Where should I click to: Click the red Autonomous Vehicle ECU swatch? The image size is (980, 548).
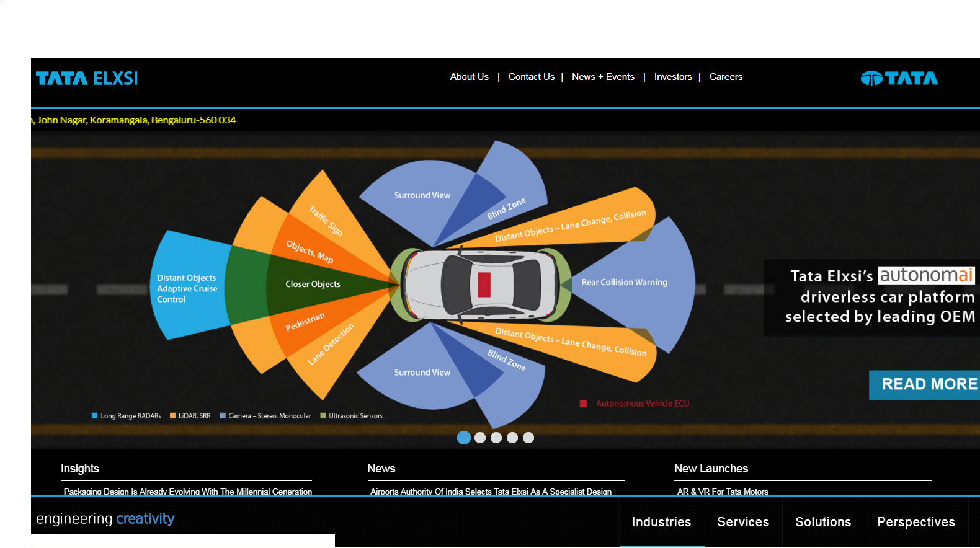click(583, 404)
